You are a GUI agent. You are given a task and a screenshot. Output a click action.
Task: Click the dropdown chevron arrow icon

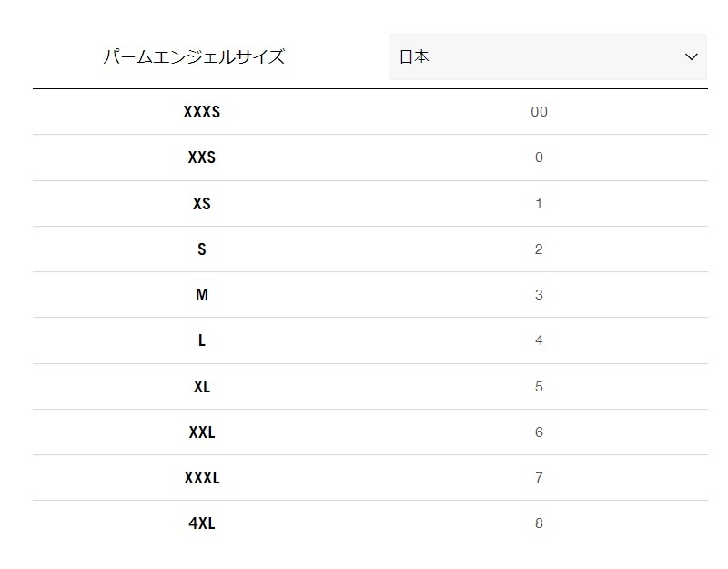(x=692, y=57)
